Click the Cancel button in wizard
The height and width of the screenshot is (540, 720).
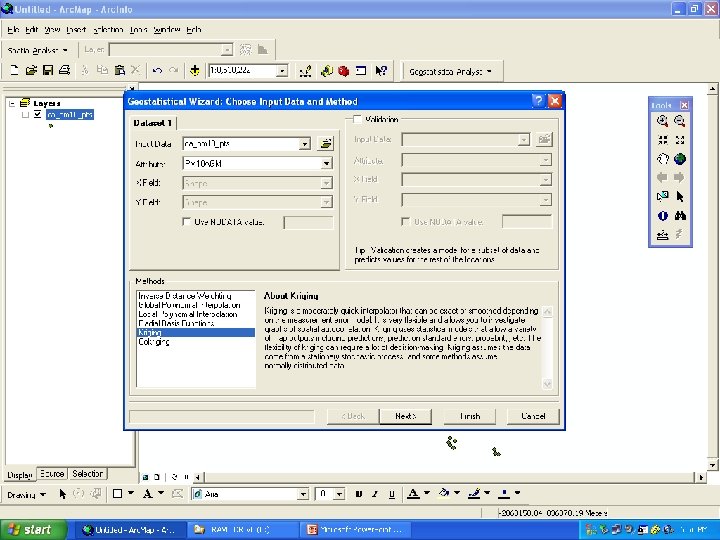533,416
